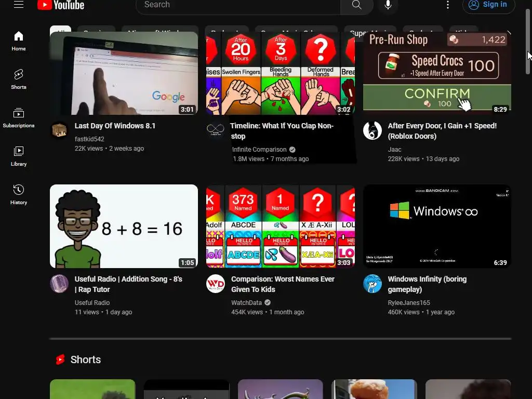Visit Useful Radio channel name link

(x=92, y=303)
